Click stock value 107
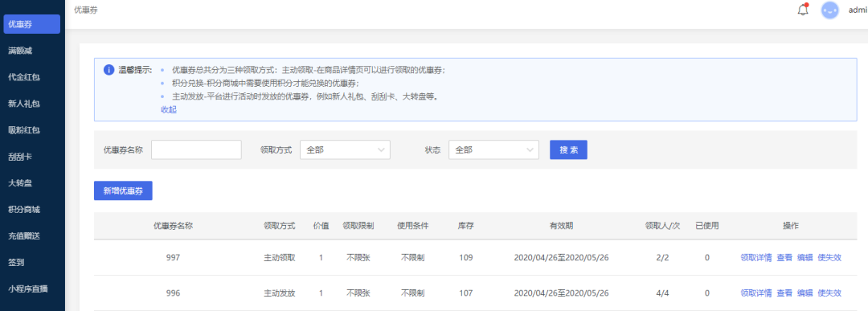Image resolution: width=868 pixels, height=311 pixels. pos(466,293)
